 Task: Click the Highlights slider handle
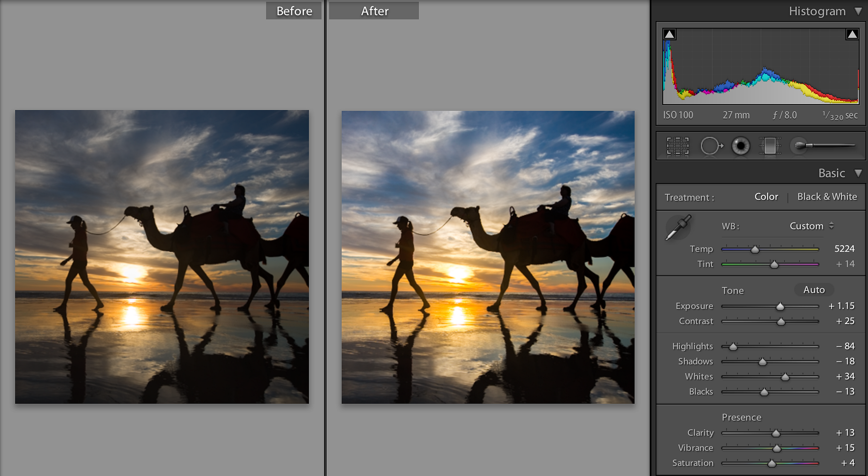(x=733, y=347)
